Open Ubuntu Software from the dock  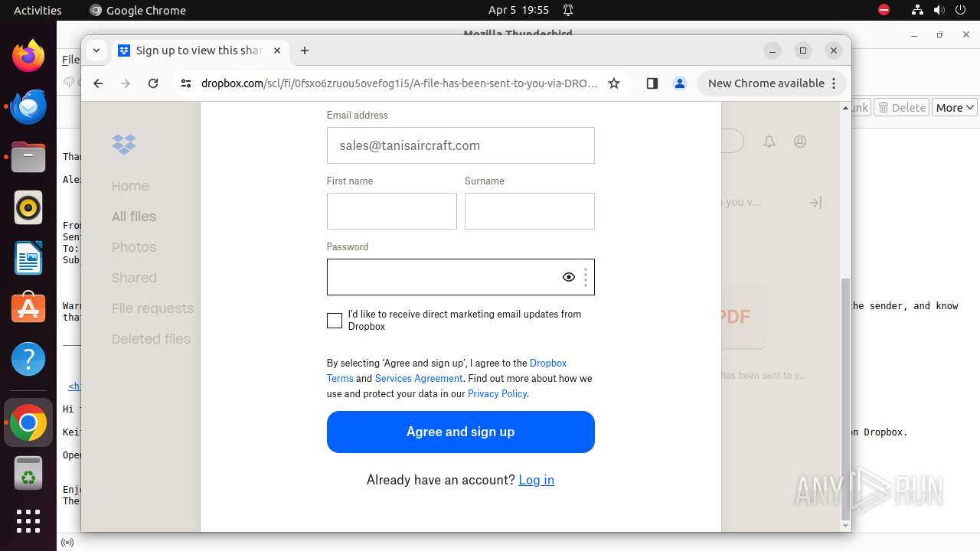tap(28, 308)
